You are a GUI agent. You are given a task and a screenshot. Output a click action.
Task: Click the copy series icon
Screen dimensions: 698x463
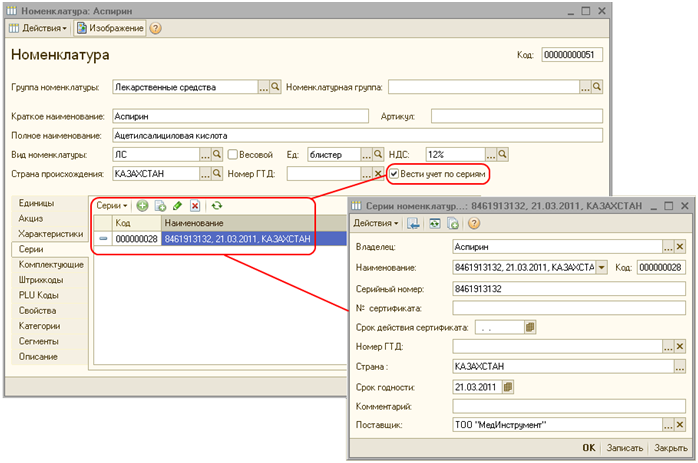[159, 205]
